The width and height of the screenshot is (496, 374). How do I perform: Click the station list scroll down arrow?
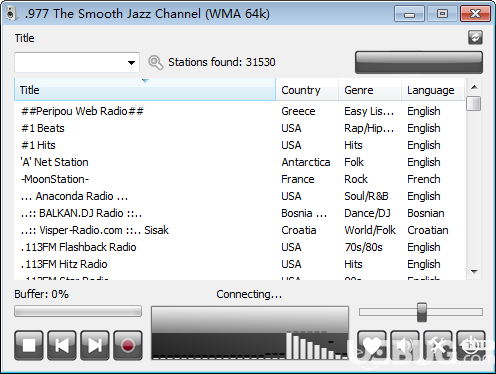(x=474, y=272)
